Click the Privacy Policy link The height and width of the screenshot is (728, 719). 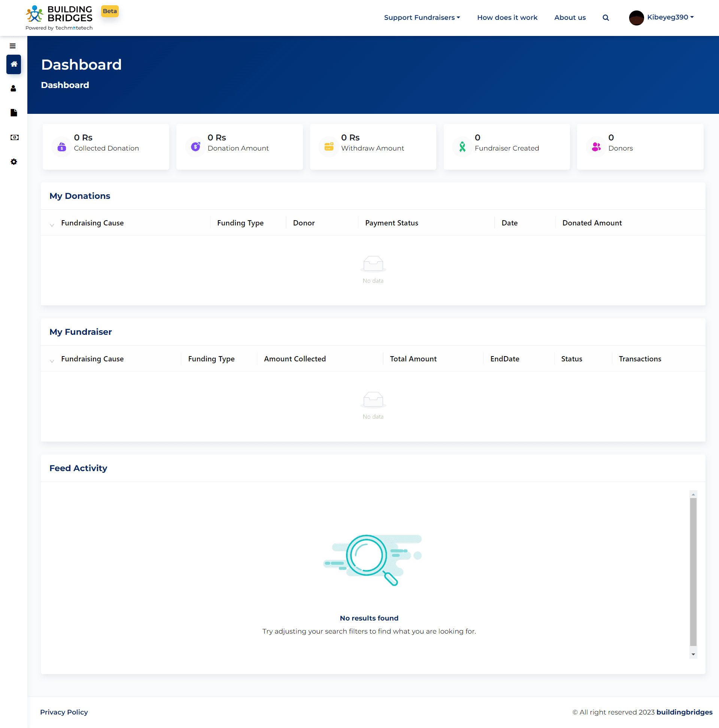(64, 712)
